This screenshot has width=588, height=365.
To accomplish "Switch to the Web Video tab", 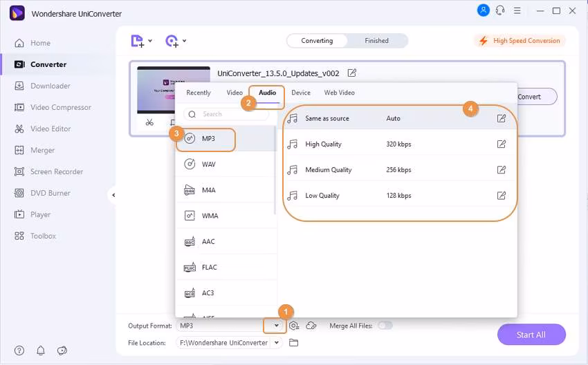I will pos(340,93).
